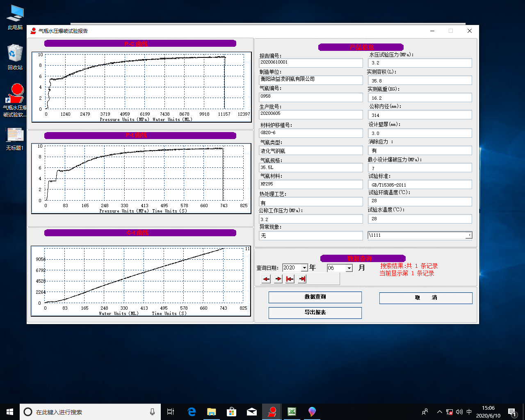Click 气瓶类型 field 液化气钢瓶

[311, 151]
